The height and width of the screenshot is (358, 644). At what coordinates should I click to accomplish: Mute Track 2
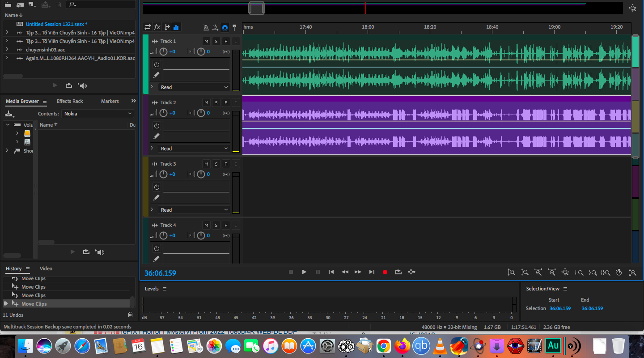[x=206, y=102]
